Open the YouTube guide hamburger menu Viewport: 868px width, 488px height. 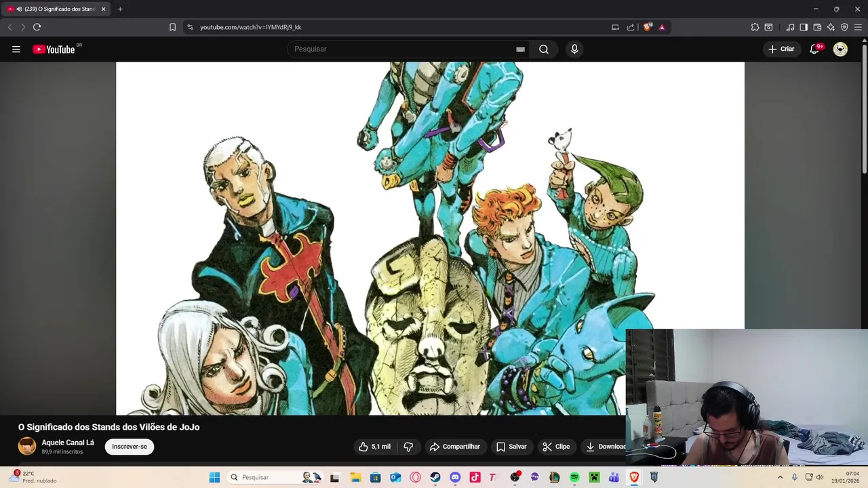[16, 49]
